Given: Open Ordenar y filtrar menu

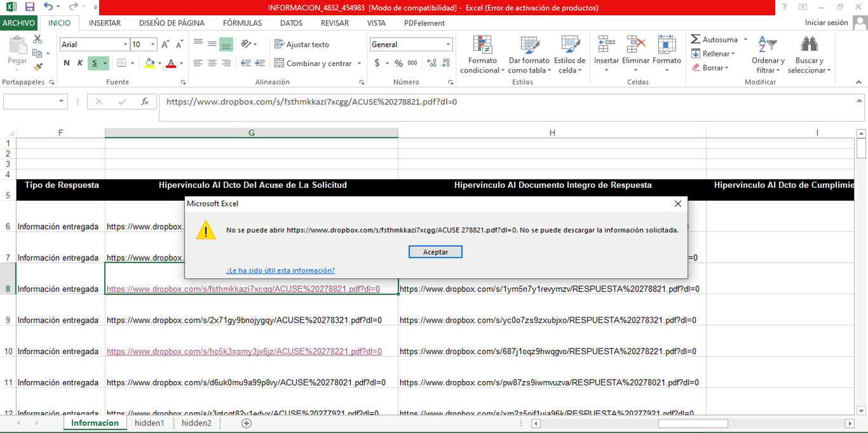Looking at the screenshot, I should pos(768,55).
